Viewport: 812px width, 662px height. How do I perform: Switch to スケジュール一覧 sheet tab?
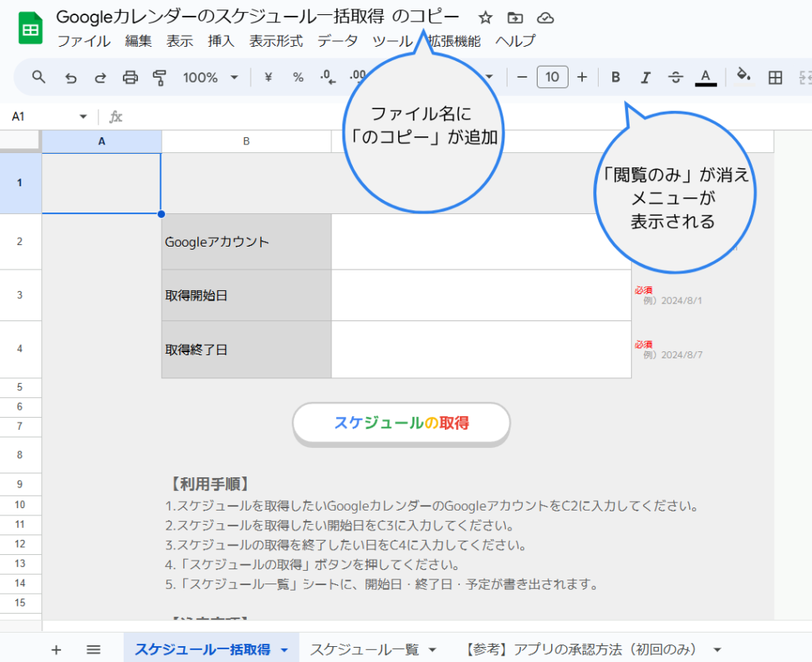[365, 649]
